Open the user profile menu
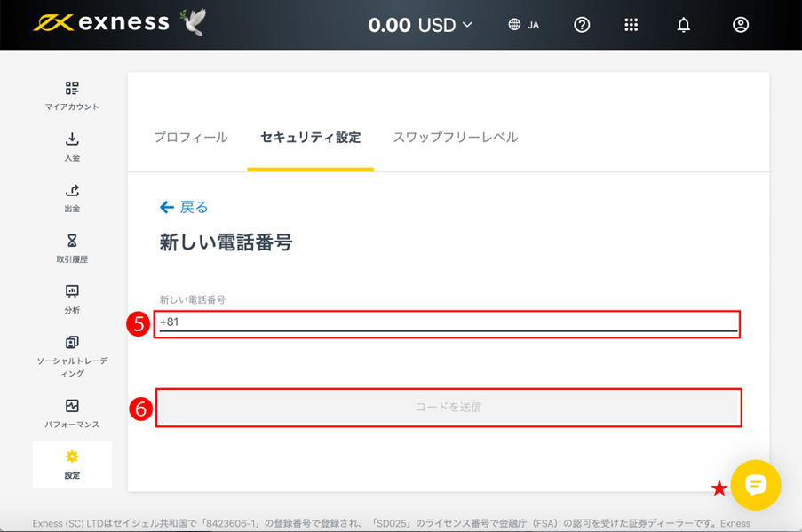 tap(741, 25)
